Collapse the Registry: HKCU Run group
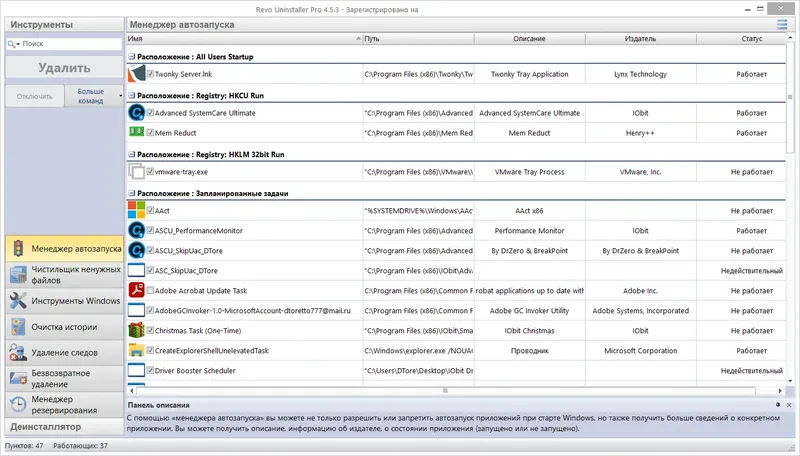 [132, 95]
